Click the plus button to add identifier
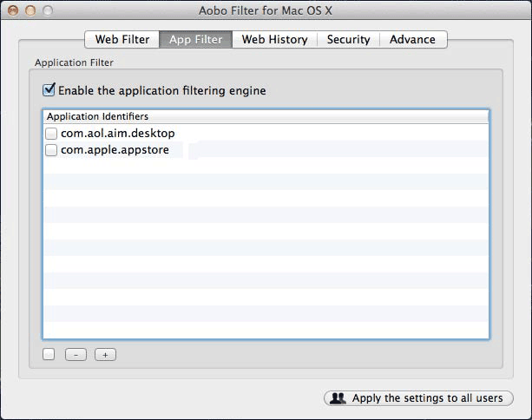This screenshot has height=420, width=532. (x=105, y=355)
